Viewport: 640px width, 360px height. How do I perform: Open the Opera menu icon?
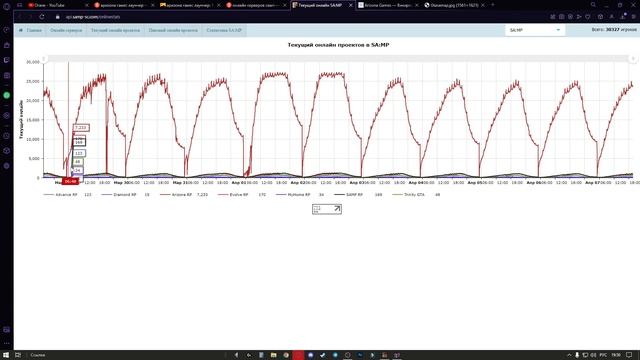point(7,6)
